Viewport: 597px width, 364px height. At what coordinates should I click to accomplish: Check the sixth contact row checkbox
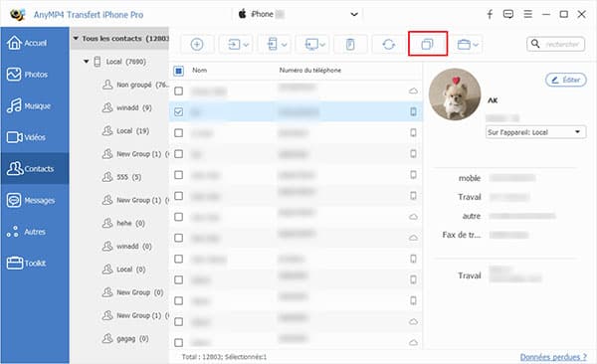click(178, 196)
